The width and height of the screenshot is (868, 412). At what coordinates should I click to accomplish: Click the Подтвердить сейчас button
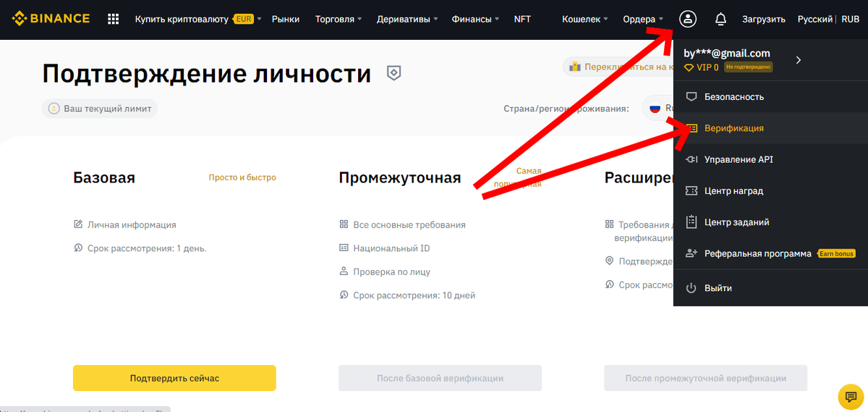(x=174, y=378)
